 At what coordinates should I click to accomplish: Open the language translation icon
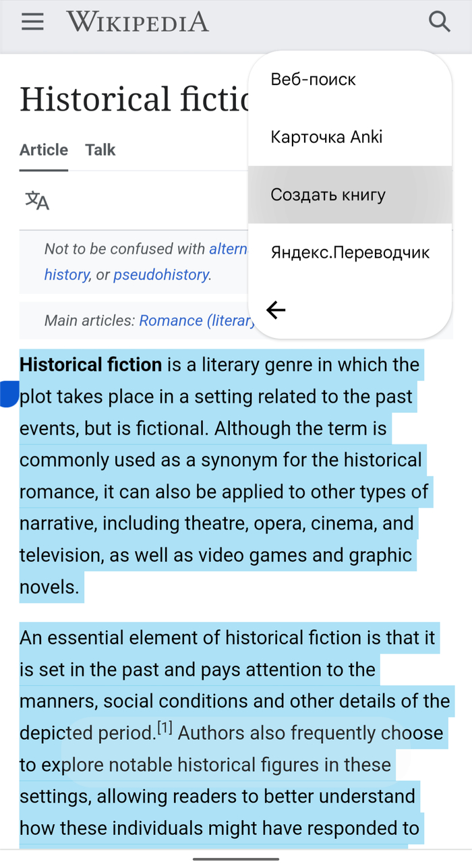[37, 200]
